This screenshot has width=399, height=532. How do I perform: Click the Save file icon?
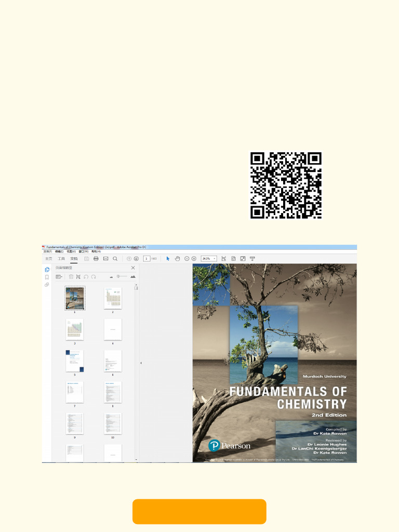point(87,259)
